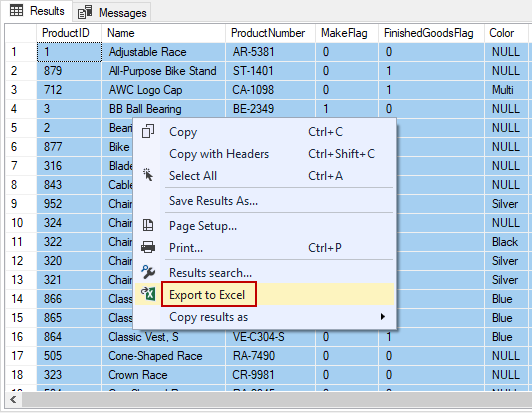Click the 'AR-5381' product number cell

[270, 52]
